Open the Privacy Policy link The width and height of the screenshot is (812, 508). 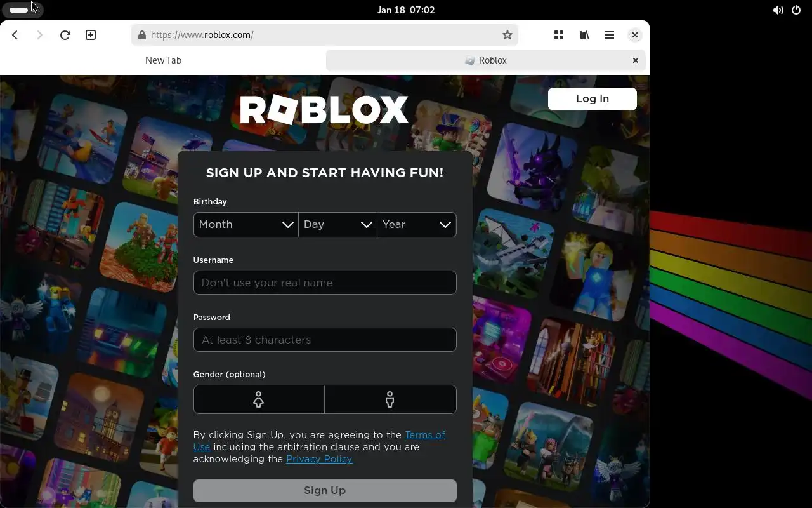point(319,459)
